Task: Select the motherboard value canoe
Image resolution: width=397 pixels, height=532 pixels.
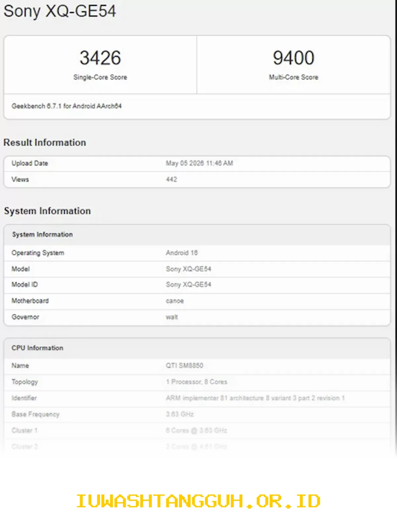Action: click(175, 301)
